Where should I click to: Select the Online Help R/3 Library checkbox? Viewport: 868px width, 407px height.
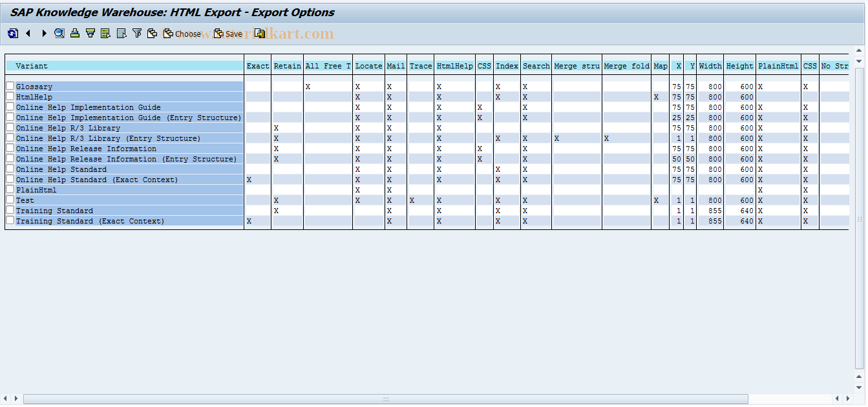point(10,127)
